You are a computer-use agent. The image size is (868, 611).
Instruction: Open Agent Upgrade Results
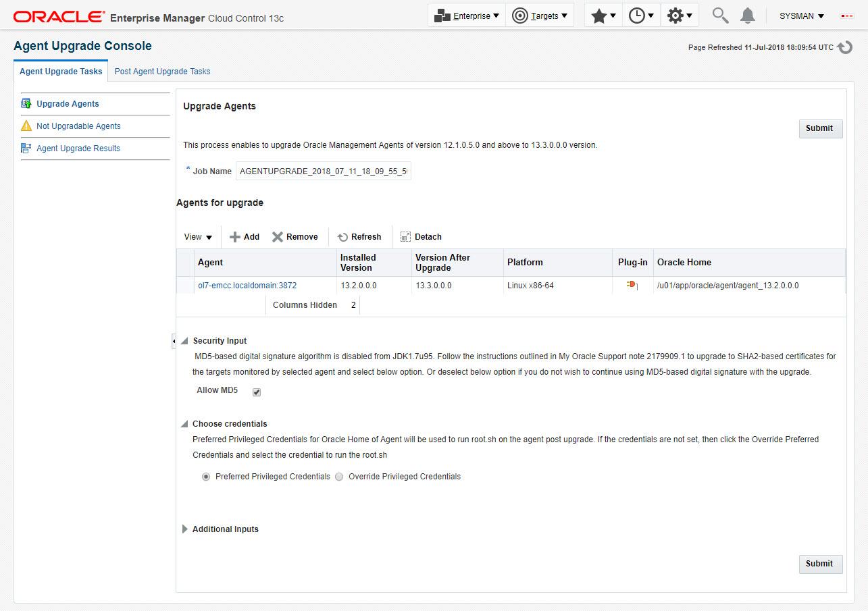point(78,149)
